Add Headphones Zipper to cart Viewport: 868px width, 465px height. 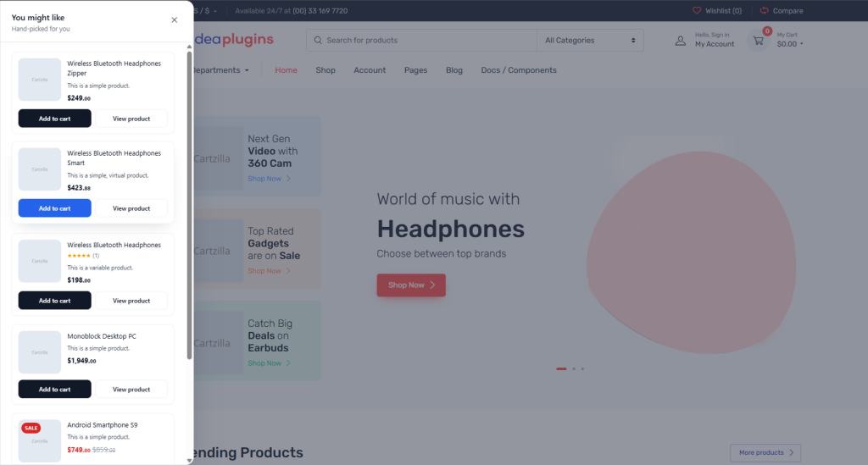(55, 119)
